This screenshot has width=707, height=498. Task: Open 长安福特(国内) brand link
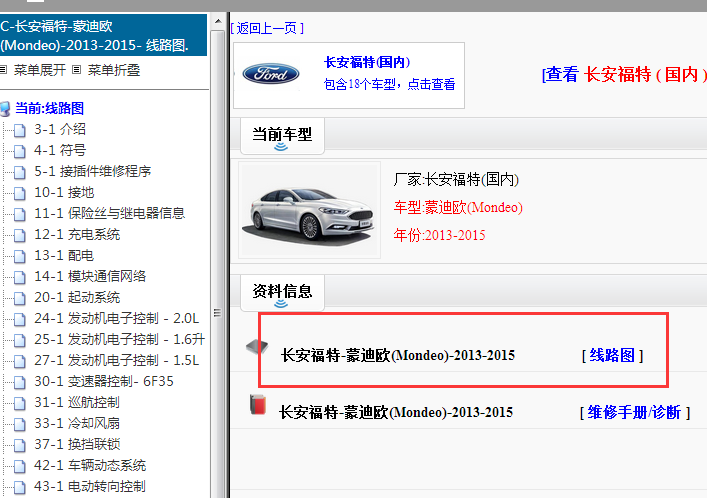coord(367,62)
